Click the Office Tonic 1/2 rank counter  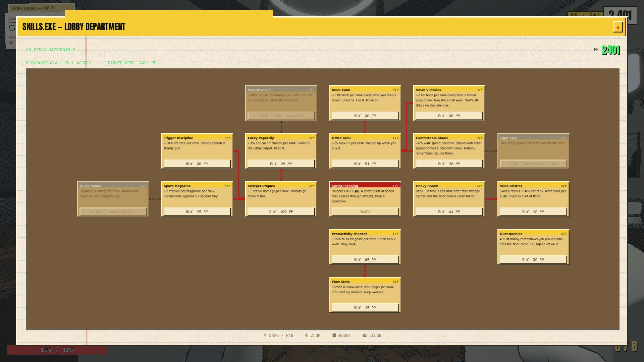[x=395, y=138]
